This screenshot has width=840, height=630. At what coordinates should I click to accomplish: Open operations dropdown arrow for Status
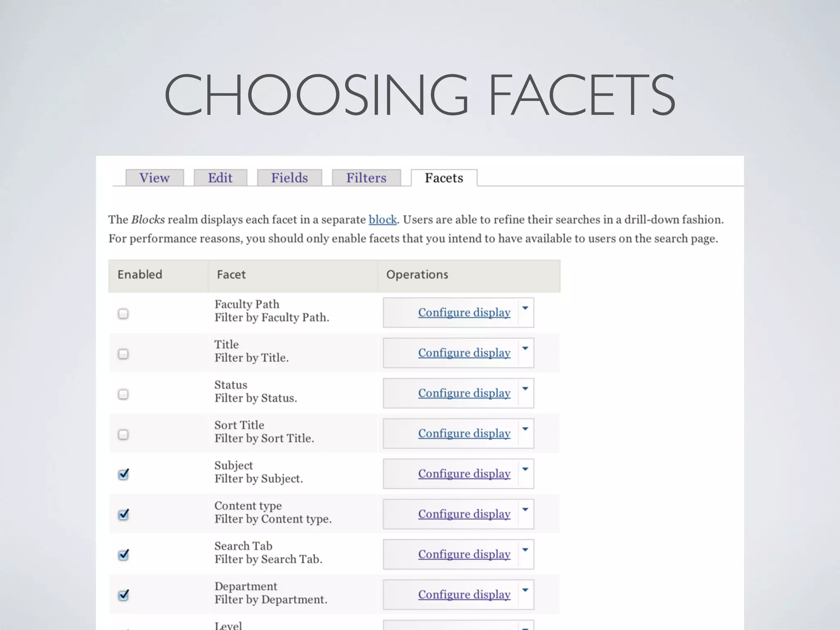pyautogui.click(x=525, y=389)
